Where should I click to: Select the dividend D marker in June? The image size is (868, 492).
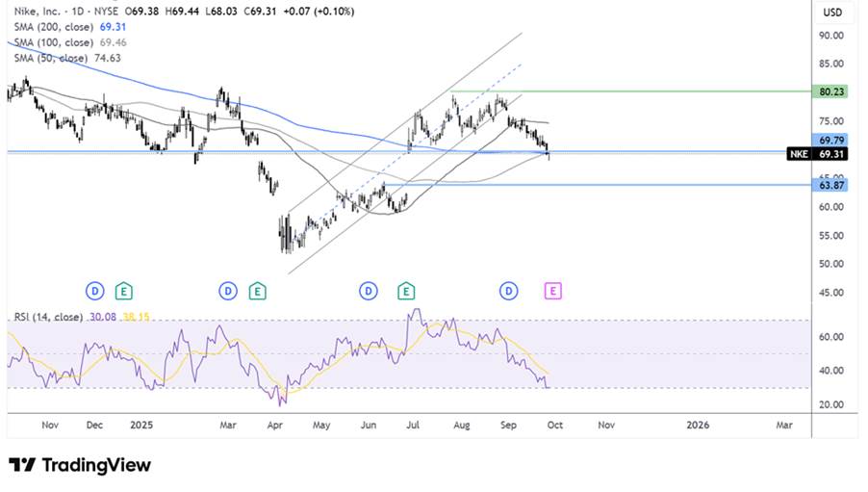369,291
